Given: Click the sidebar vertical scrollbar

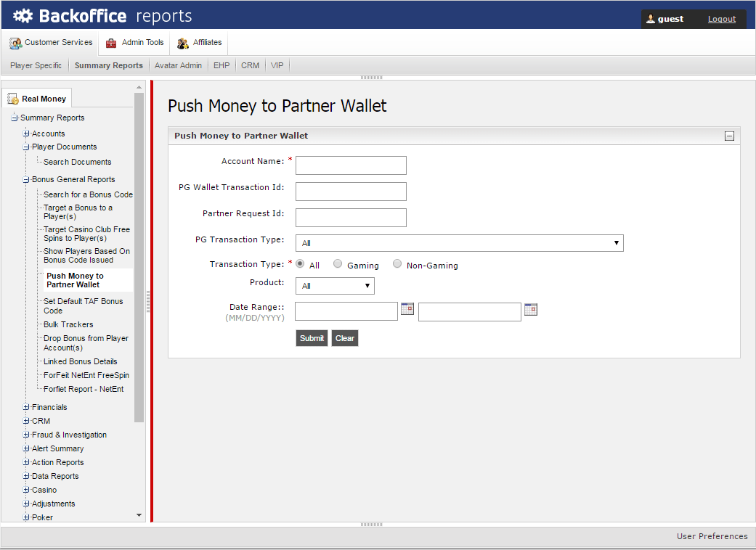Looking at the screenshot, I should (139, 254).
